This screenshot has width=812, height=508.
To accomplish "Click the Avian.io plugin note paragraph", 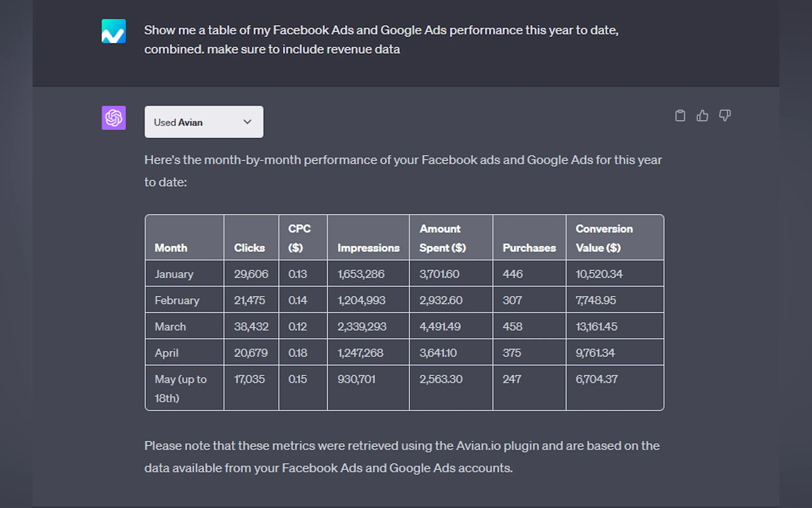I will [402, 456].
